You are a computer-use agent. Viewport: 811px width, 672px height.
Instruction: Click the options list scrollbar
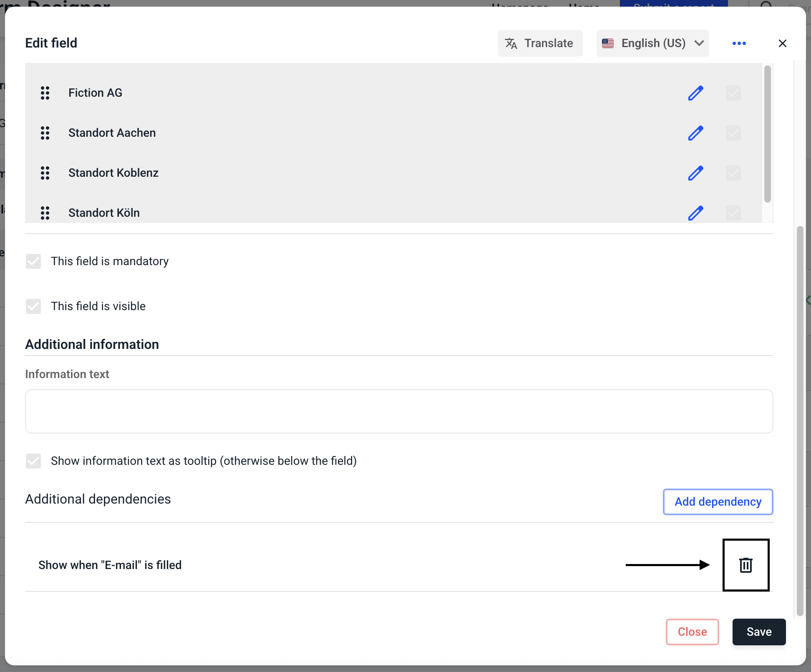tap(767, 133)
